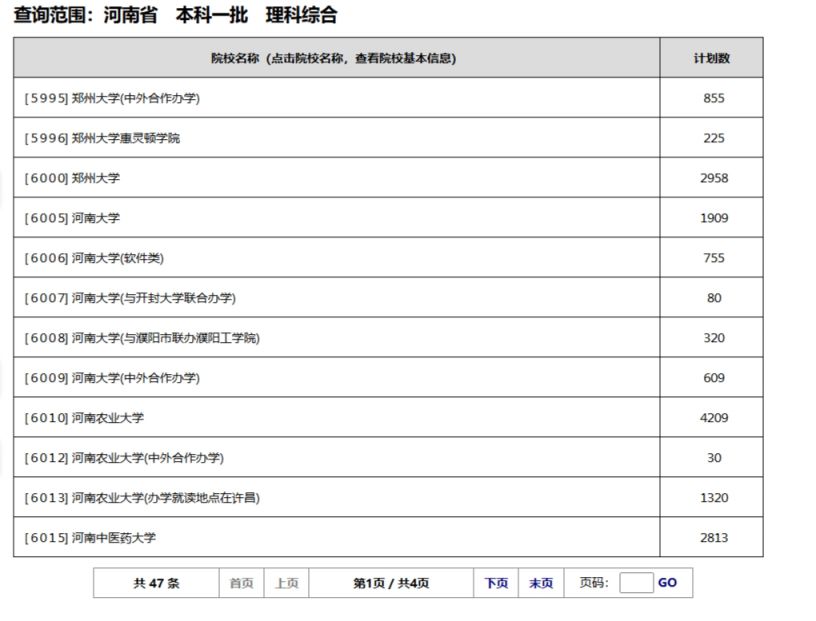Image resolution: width=816 pixels, height=621 pixels.
Task: Select plan count 30 cell
Action: (x=713, y=458)
